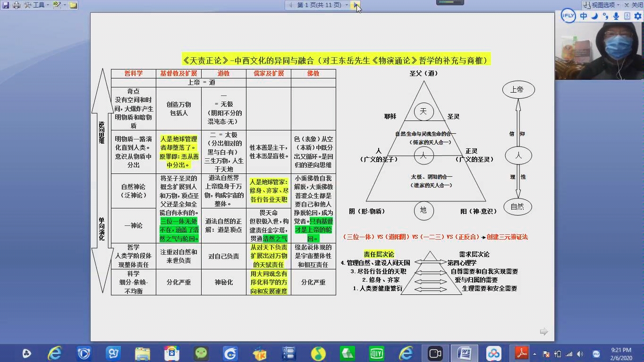Open the blue round media player taskbar icon
This screenshot has width=644, height=362.
click(x=84, y=353)
